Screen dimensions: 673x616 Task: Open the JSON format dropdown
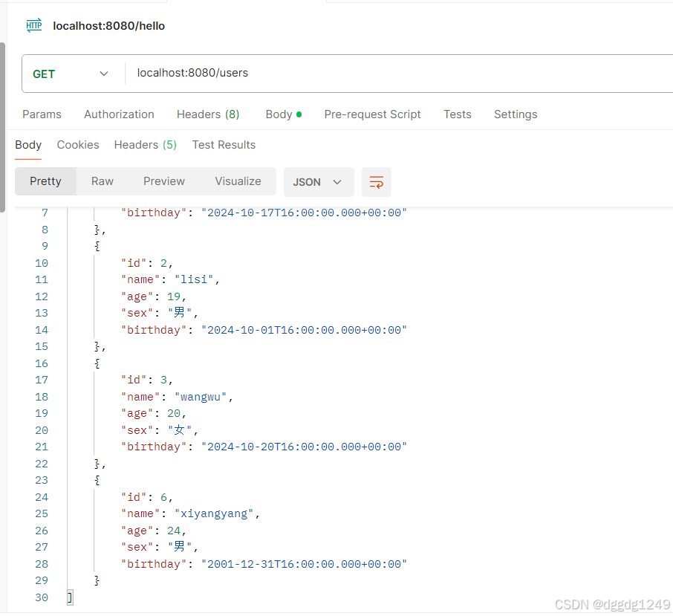319,181
